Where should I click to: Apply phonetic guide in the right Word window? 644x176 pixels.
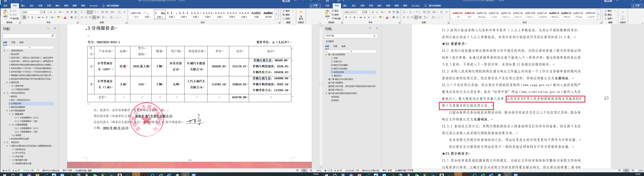[394, 12]
